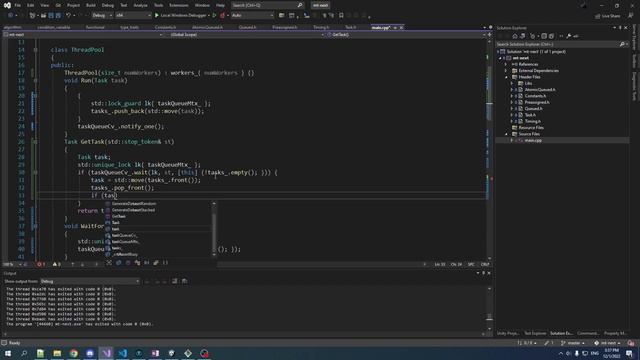
Task: Open the Help menu
Action: (x=220, y=5)
